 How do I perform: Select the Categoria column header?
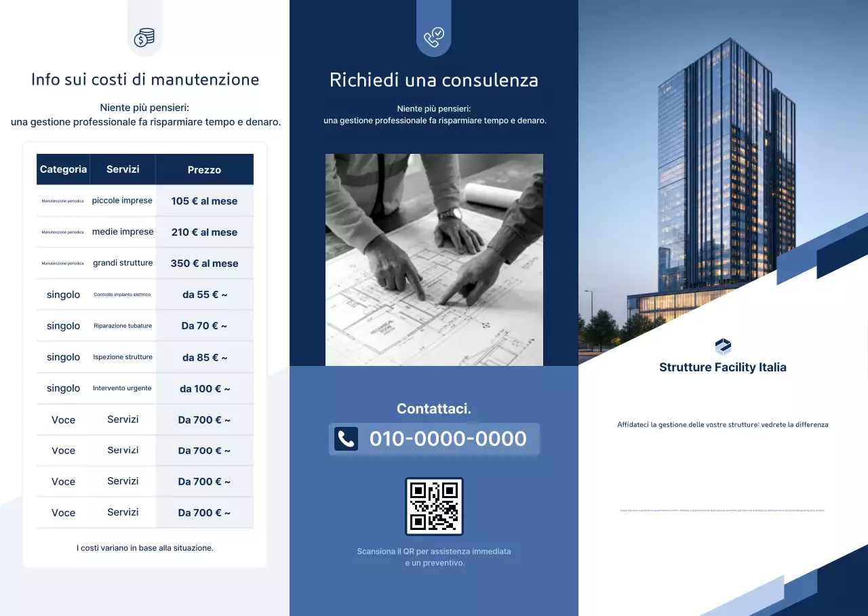coord(63,169)
